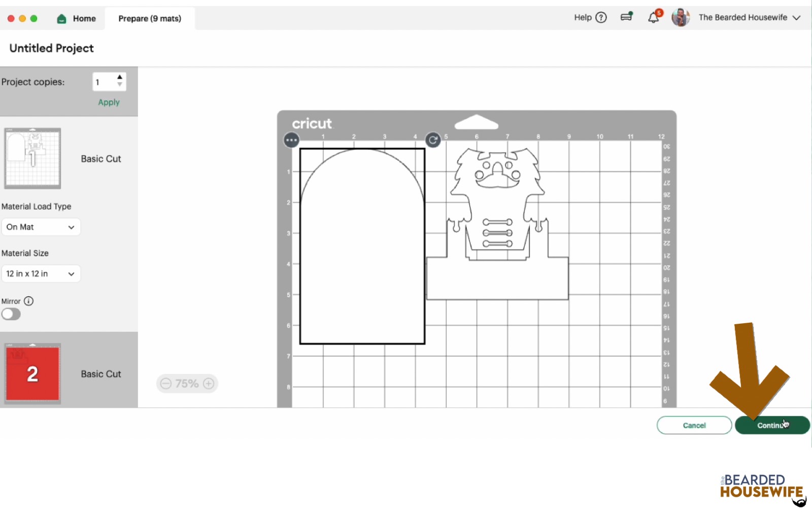Click the Mirror info icon
The image size is (812, 516).
[x=29, y=301]
